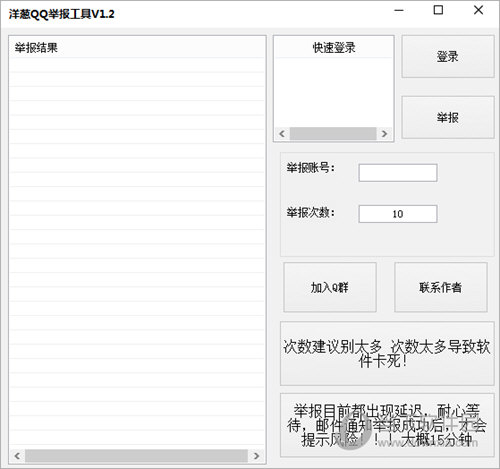The image size is (500, 469).
Task: Close the 洋葱QQ举报工具 window
Action: click(478, 10)
